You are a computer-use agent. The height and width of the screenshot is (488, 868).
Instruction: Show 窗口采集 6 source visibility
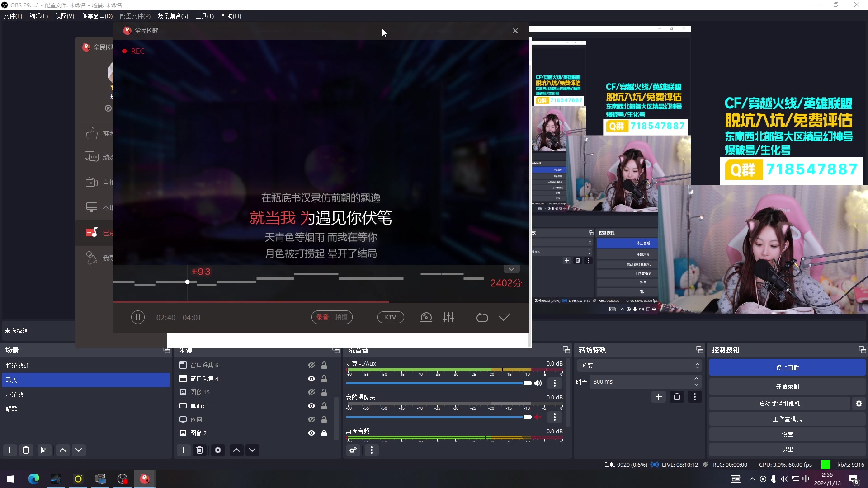311,365
